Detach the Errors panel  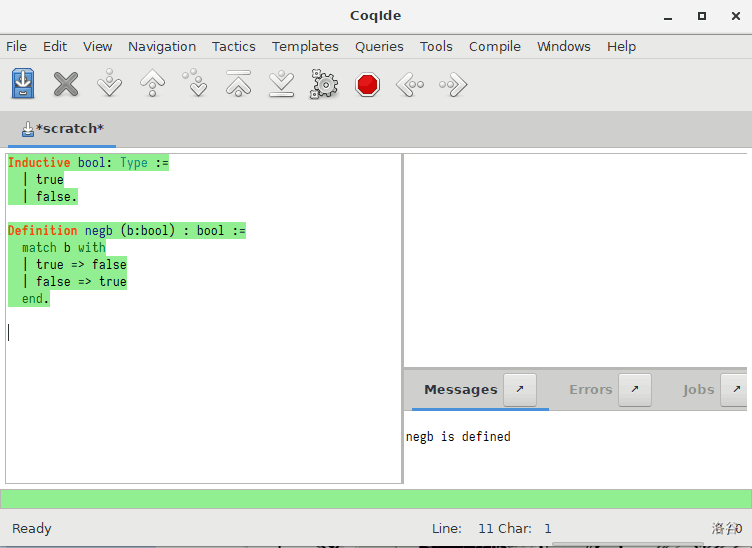(x=635, y=390)
